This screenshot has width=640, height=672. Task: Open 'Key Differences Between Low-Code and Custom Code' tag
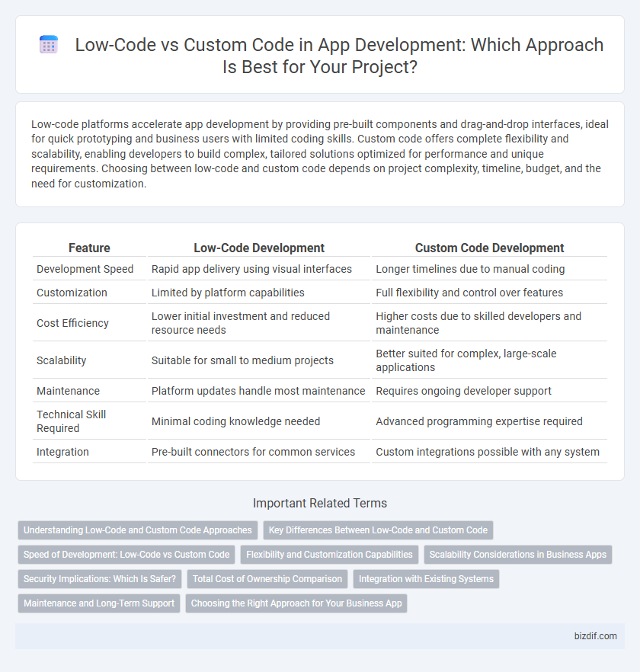[x=378, y=530]
